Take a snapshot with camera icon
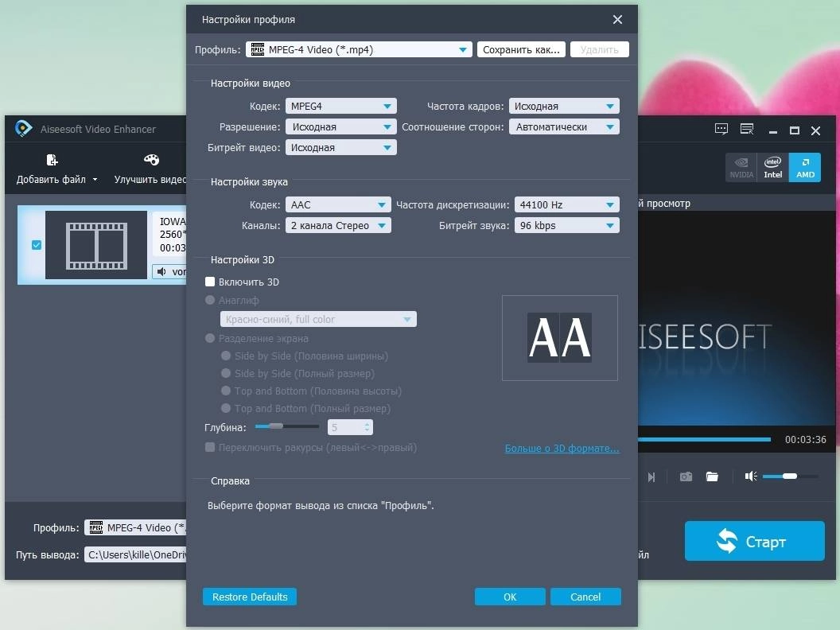The image size is (840, 630). (x=686, y=476)
